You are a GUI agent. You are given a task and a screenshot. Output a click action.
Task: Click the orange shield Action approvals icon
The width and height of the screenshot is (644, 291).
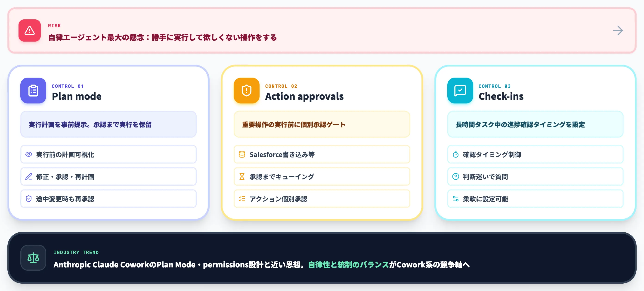pos(247,91)
